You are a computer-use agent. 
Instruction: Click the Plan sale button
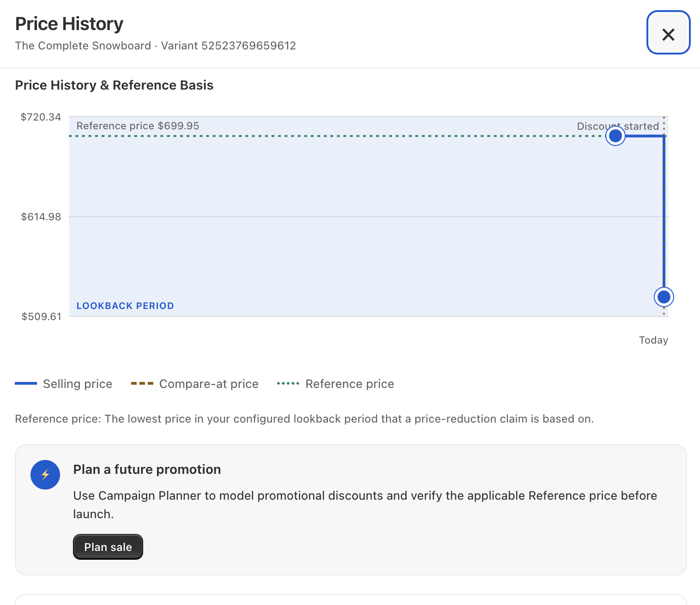(x=108, y=547)
